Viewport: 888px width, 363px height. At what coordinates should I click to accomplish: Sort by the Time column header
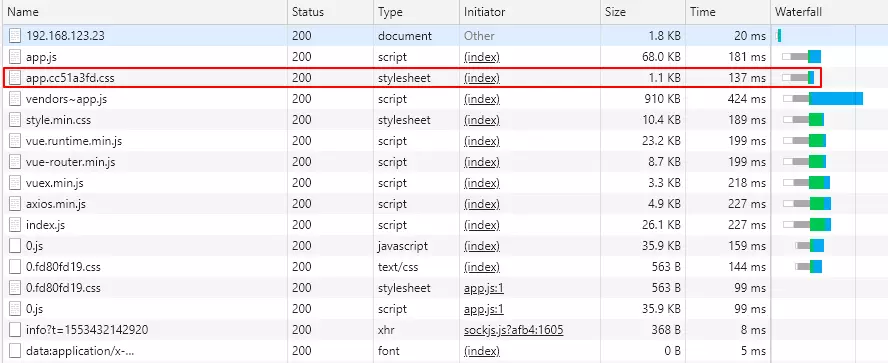click(x=728, y=12)
